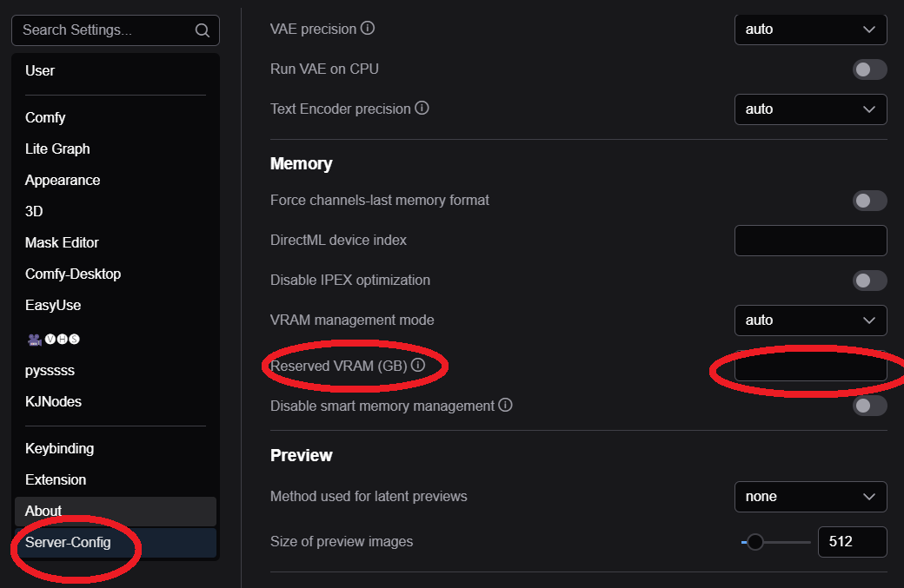Open VRAM management mode dropdown
Viewport: 904px width, 588px height.
(x=810, y=320)
